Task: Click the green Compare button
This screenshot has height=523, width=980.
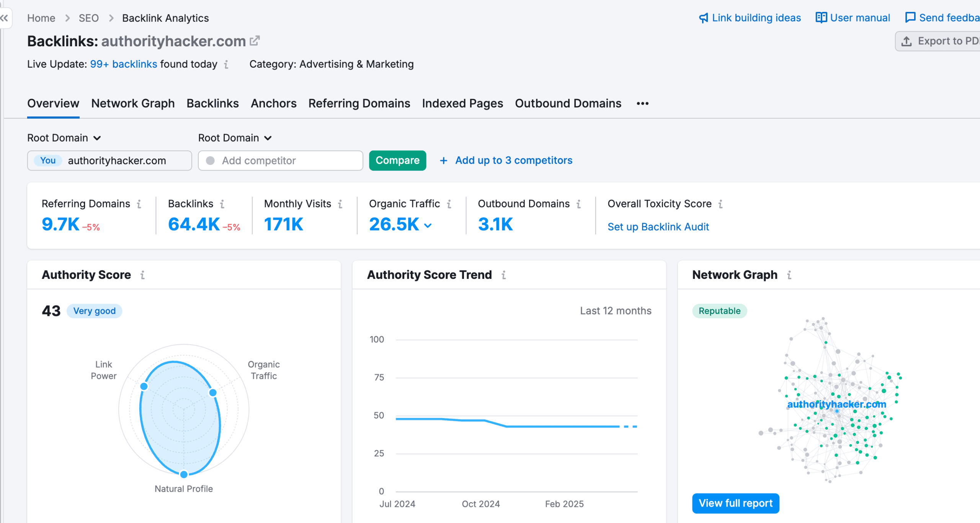Action: 397,160
